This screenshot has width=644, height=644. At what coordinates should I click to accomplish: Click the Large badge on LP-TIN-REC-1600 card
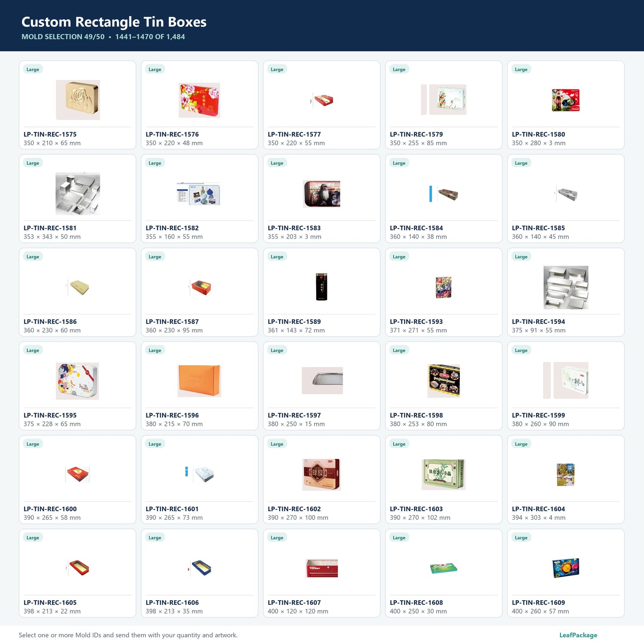[x=33, y=444]
